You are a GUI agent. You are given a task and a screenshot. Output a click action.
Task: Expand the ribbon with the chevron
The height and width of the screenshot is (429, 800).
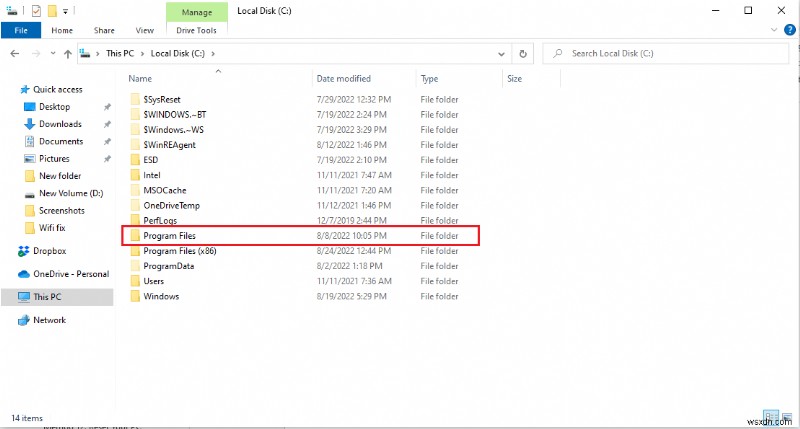point(773,30)
